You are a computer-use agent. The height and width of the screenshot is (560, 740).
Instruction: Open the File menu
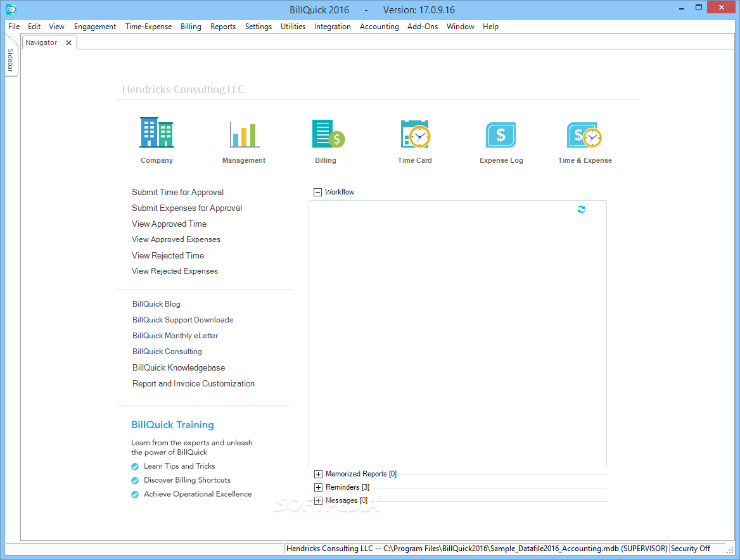[x=14, y=27]
